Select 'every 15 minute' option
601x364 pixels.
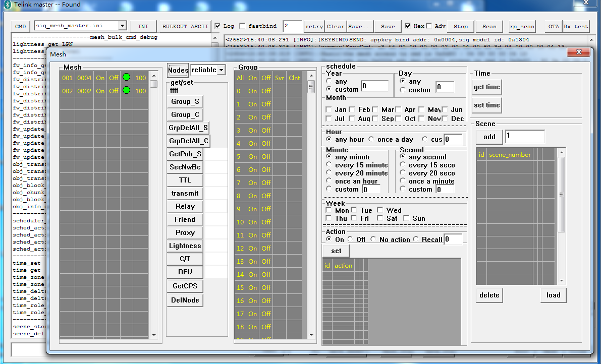(x=329, y=164)
